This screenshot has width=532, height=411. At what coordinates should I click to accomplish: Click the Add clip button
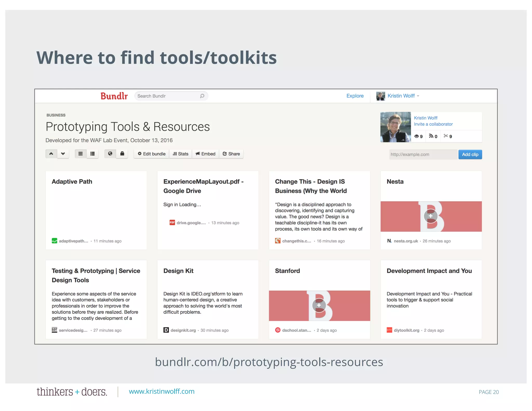coord(470,155)
